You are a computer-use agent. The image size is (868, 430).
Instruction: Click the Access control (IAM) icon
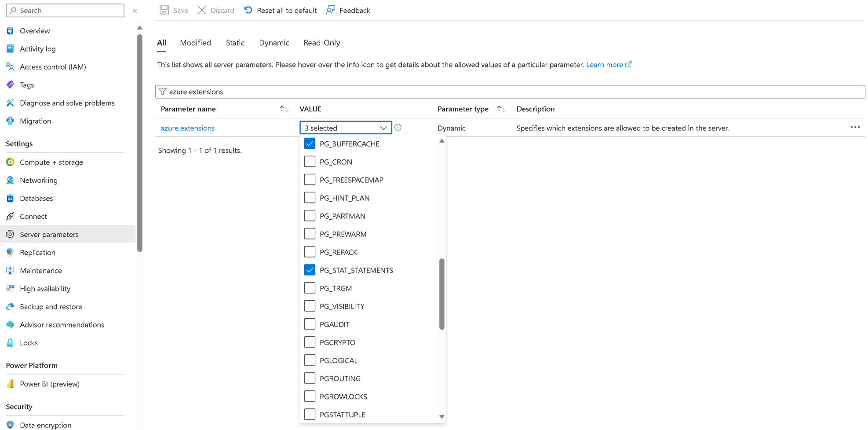[10, 67]
